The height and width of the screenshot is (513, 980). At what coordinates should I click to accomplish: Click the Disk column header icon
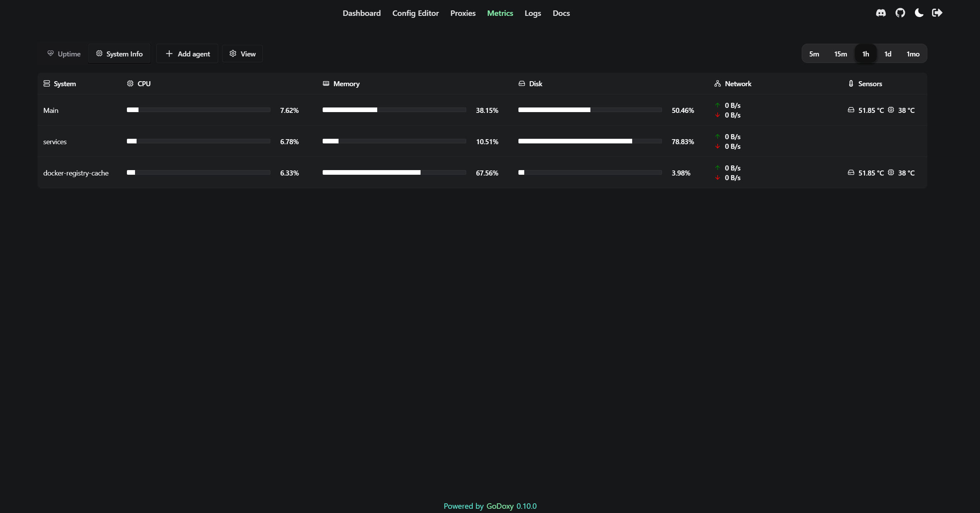click(x=522, y=84)
